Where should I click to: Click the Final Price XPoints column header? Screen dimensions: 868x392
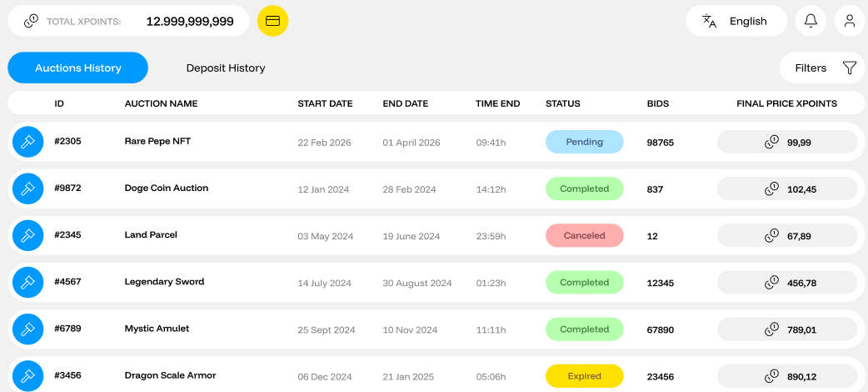click(786, 103)
